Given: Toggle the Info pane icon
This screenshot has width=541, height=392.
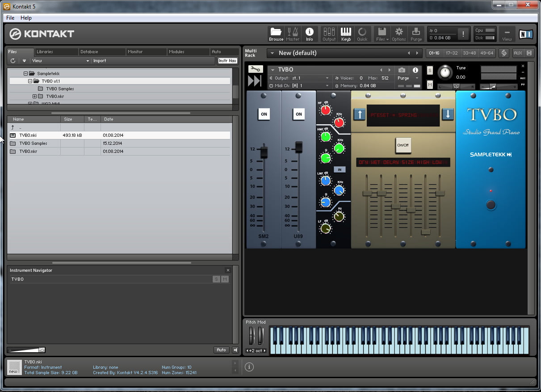Looking at the screenshot, I should (x=309, y=34).
